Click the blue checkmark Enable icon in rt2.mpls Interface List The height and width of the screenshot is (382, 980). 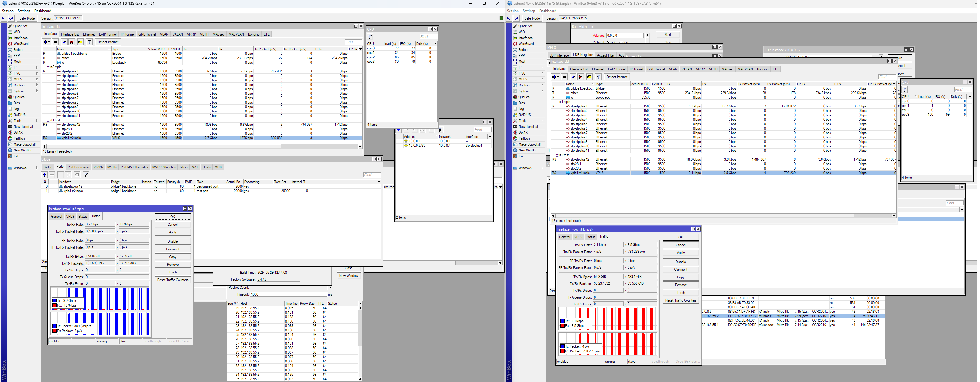tap(573, 77)
